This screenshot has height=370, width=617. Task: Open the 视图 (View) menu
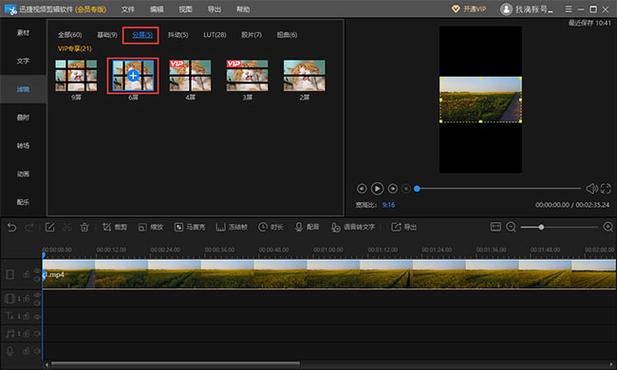pos(185,9)
